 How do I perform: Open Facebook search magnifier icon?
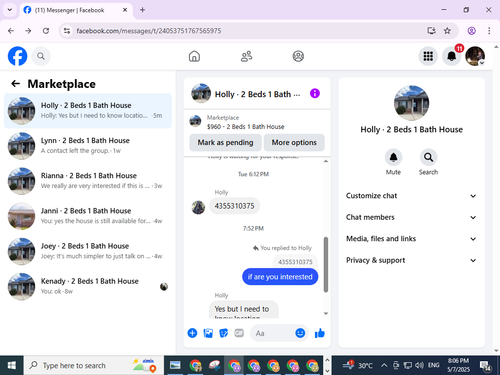pyautogui.click(x=41, y=56)
